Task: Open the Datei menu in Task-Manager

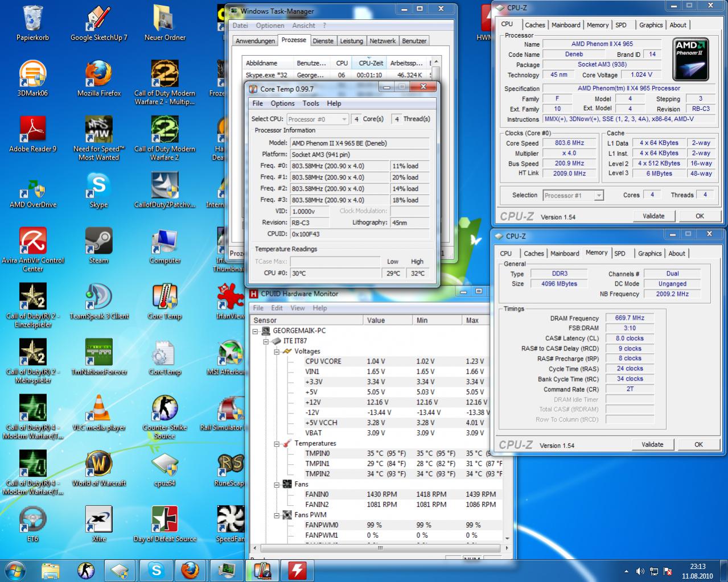Action: click(240, 25)
